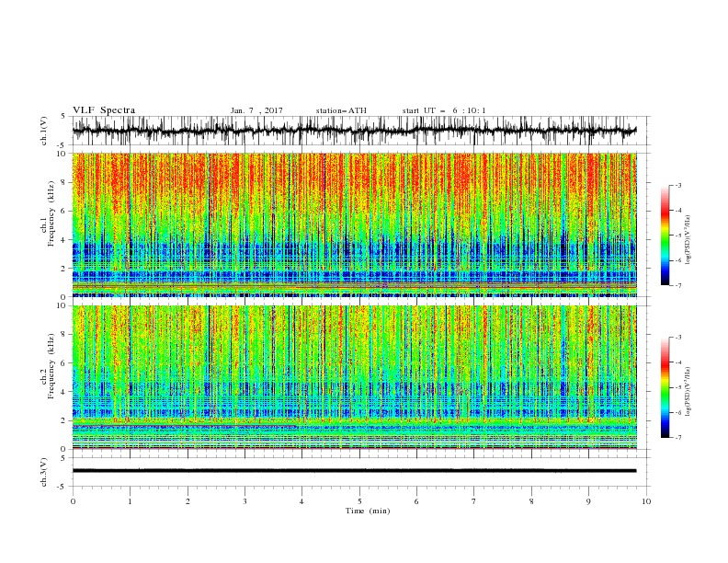Select the ch.2 colorbar "log(PSD)(V²/Hz)" label

point(688,392)
